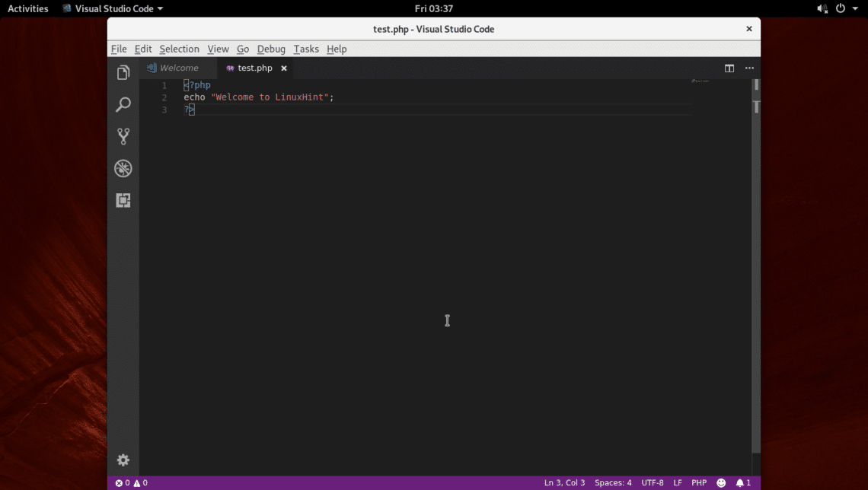Open the notifications bell in status bar
The image size is (868, 490).
(743, 483)
